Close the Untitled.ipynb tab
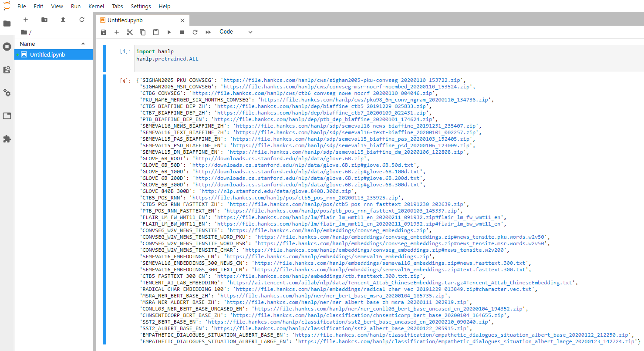Image resolution: width=644 pixels, height=351 pixels. (x=182, y=20)
